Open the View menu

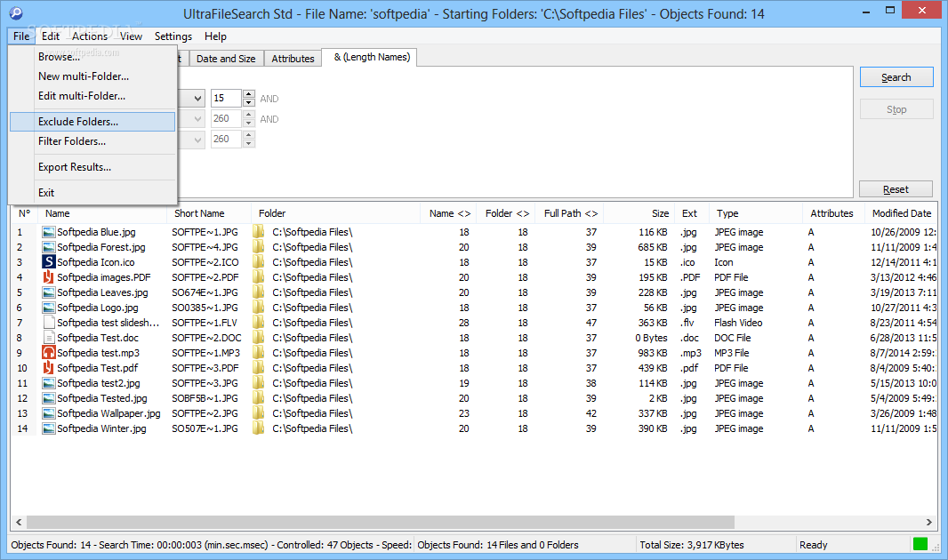click(x=131, y=36)
